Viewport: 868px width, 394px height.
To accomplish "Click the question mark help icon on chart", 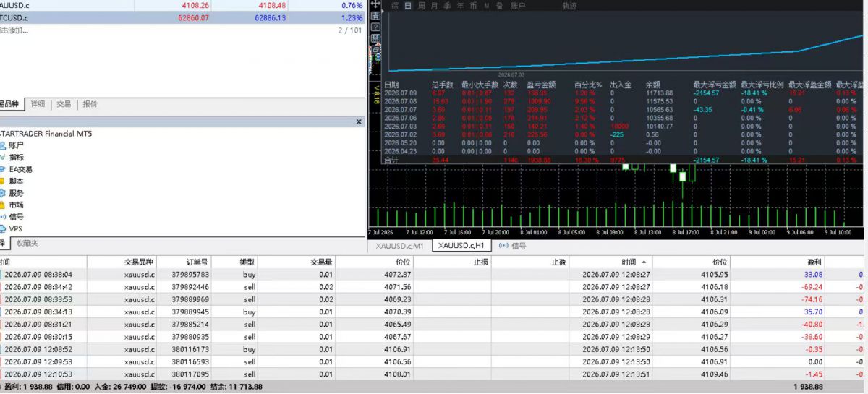I will coord(375,27).
